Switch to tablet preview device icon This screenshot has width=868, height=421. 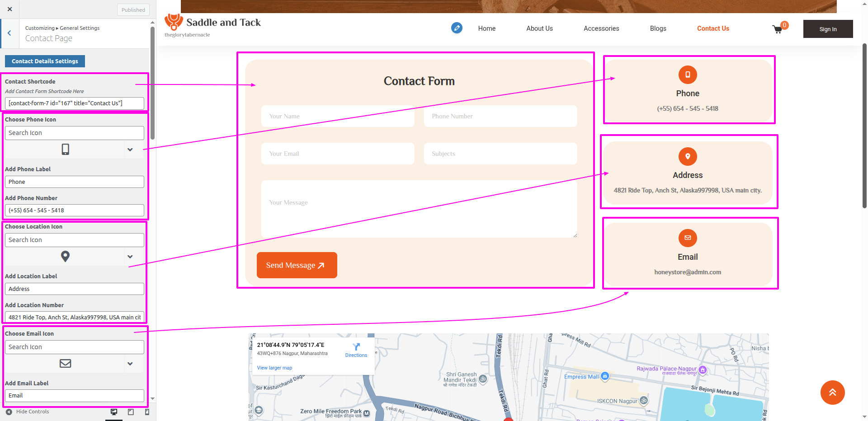(131, 412)
